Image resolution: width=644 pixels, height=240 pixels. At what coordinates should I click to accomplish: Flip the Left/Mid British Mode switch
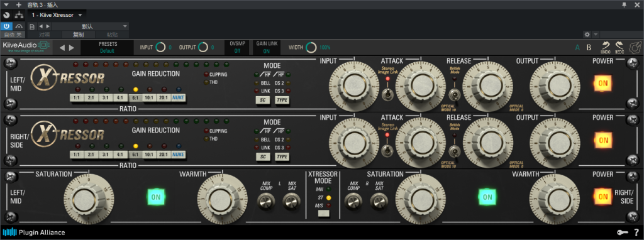pyautogui.click(x=454, y=94)
